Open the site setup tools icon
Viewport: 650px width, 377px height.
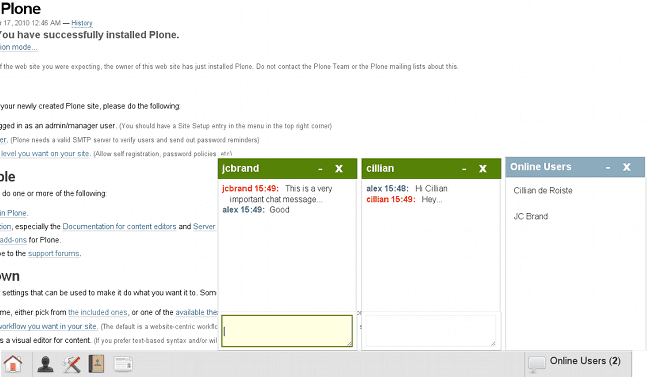(x=71, y=364)
